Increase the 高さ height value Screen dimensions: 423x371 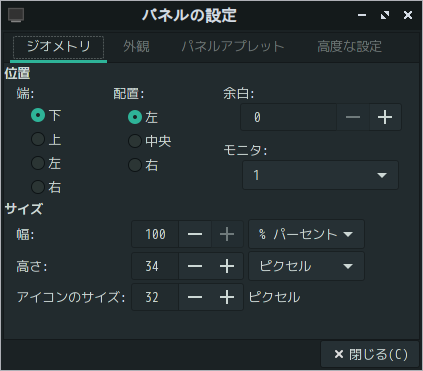coord(227,266)
